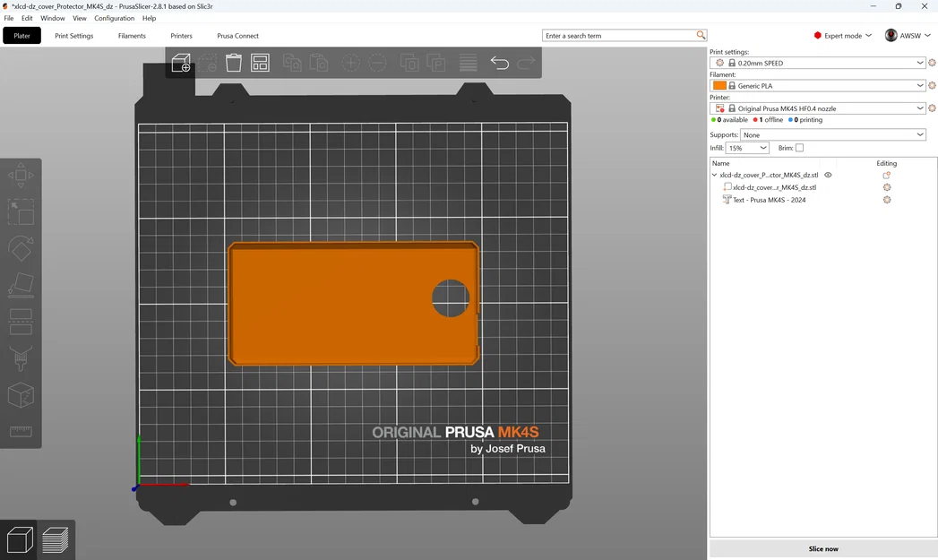Switch to the Printers tab
Viewport: 938px width, 560px height.
[181, 35]
